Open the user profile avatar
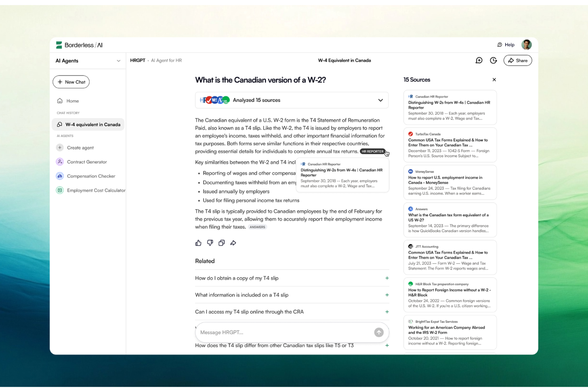 pos(526,44)
